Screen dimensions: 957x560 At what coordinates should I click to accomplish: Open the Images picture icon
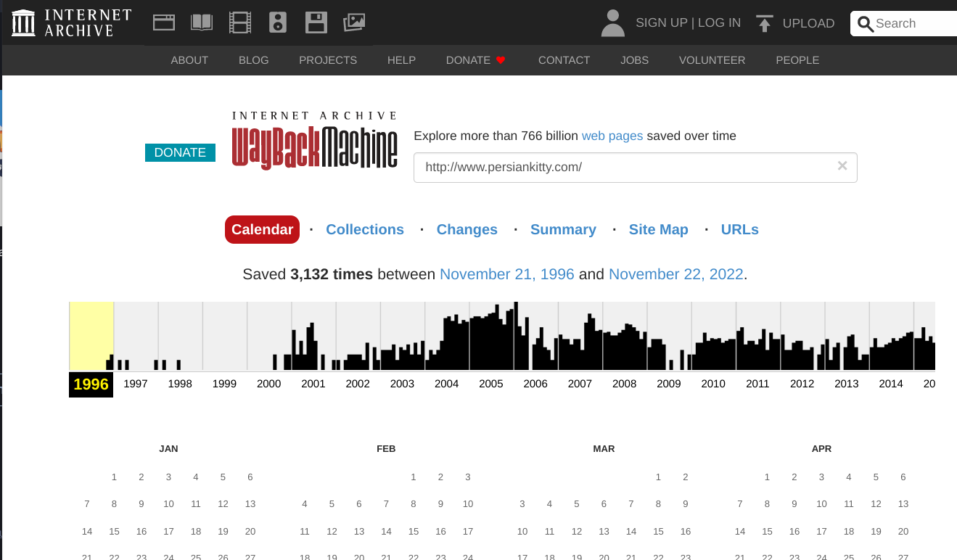[x=354, y=22]
